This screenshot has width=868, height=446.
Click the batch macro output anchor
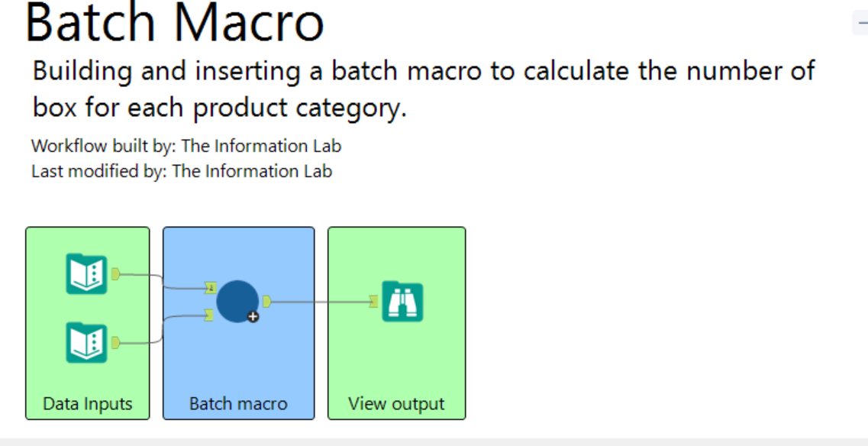pyautogui.click(x=267, y=302)
